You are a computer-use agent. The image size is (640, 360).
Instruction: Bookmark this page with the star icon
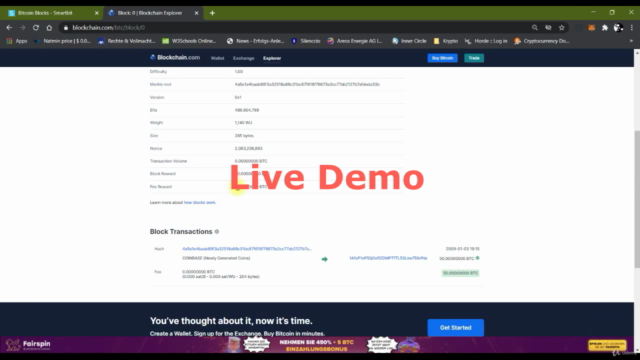[562, 28]
